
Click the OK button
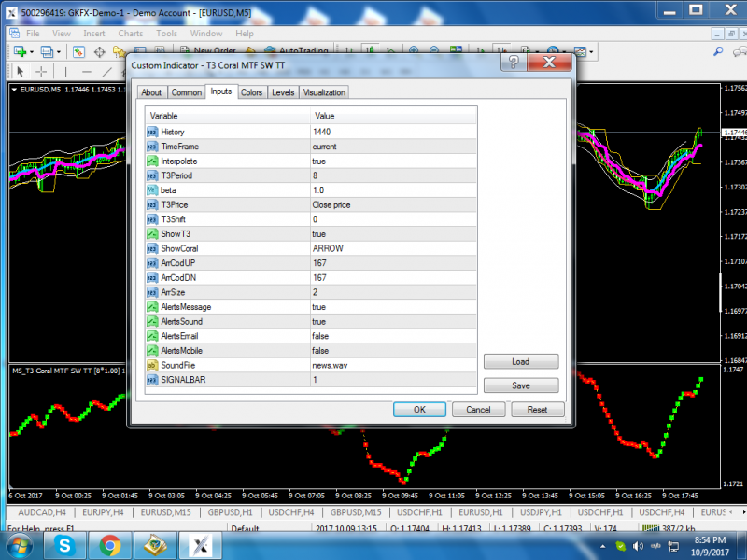(419, 410)
